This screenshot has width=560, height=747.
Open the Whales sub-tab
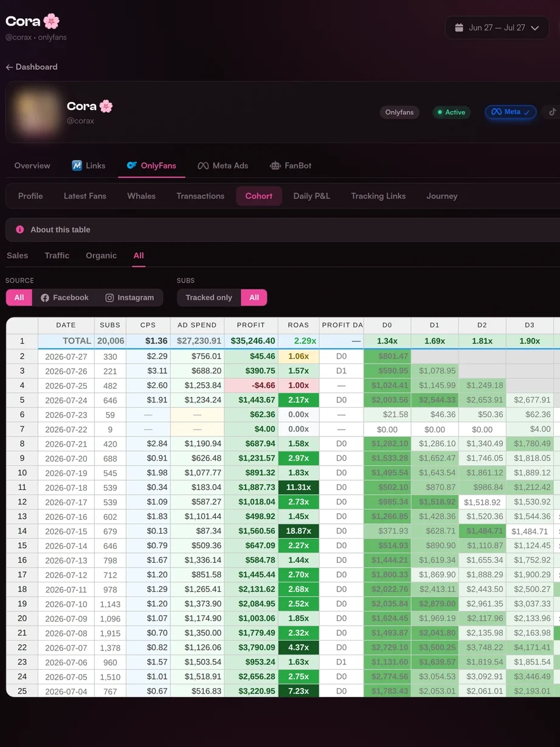(x=141, y=196)
